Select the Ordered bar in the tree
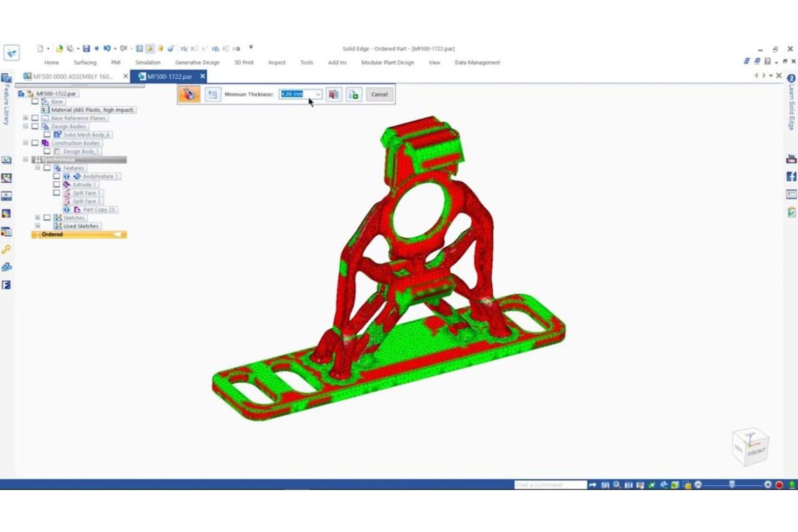The image size is (798, 532). tap(79, 234)
